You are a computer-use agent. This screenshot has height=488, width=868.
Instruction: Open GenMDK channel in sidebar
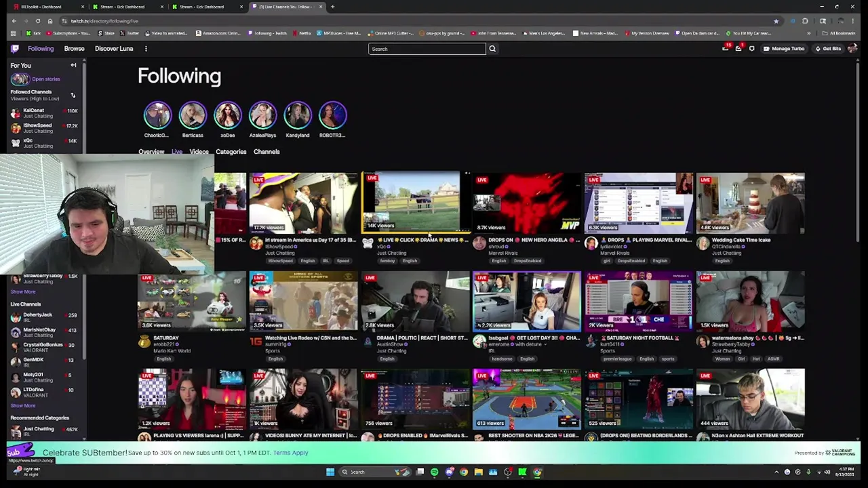pos(45,363)
